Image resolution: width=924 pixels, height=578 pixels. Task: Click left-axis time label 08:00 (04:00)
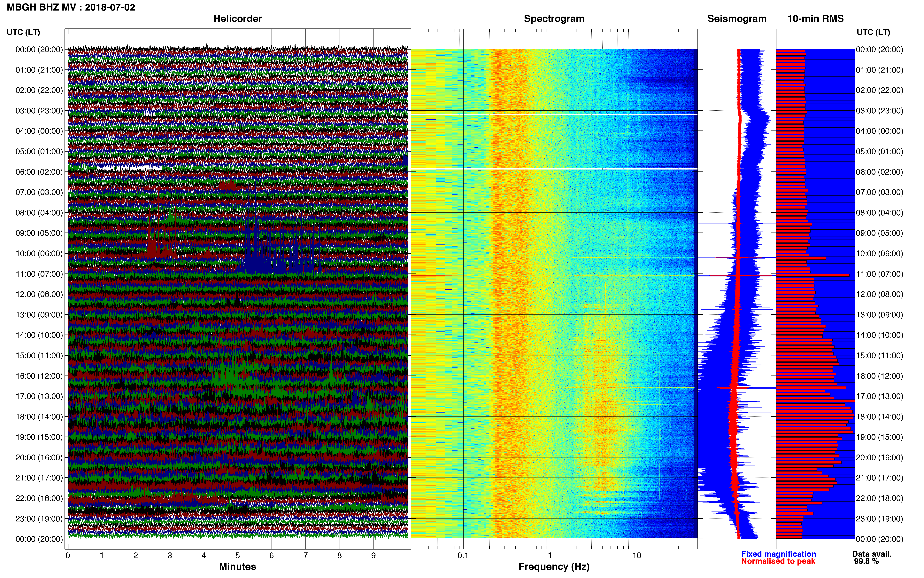(x=39, y=213)
